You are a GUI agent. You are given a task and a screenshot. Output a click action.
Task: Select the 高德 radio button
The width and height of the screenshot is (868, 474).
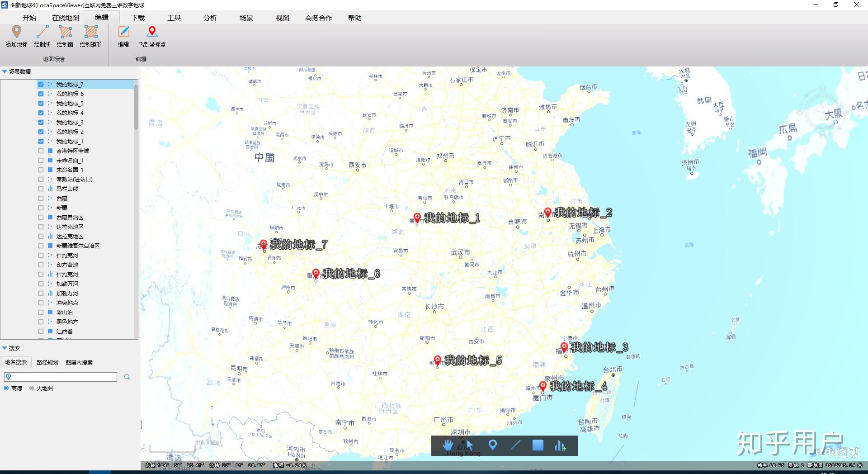[6, 388]
